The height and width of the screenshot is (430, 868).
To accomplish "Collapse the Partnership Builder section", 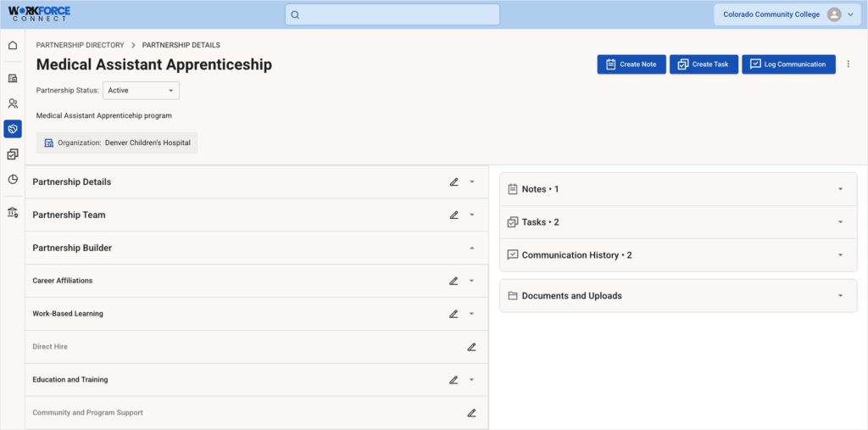I will tap(472, 248).
